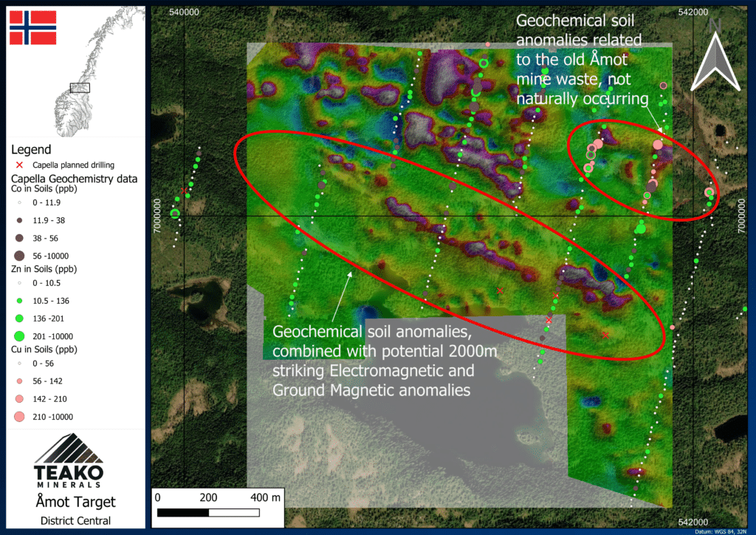Click the red X drill marker west of the grid
The height and width of the screenshot is (535, 756).
pos(184,191)
